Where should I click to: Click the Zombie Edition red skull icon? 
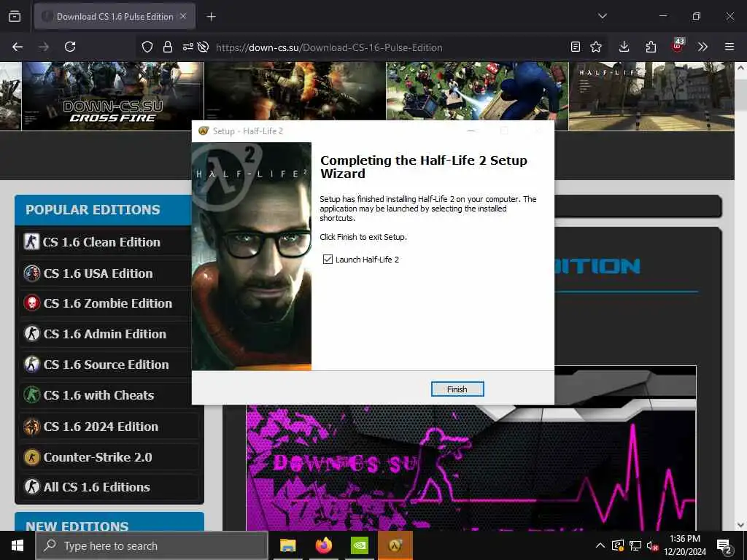click(x=31, y=303)
